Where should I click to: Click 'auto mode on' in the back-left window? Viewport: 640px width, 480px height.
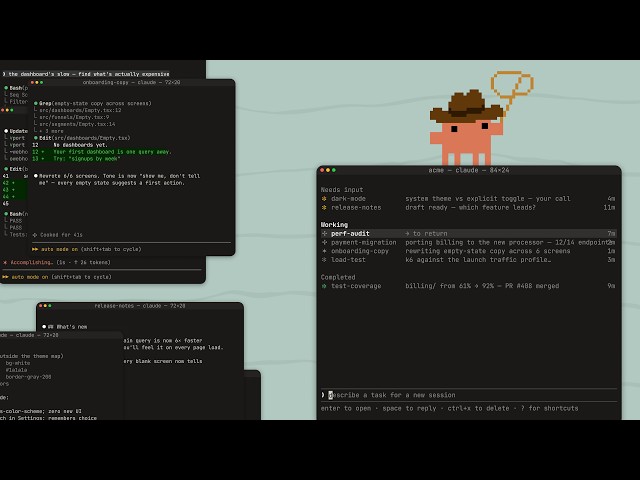pyautogui.click(x=30, y=277)
